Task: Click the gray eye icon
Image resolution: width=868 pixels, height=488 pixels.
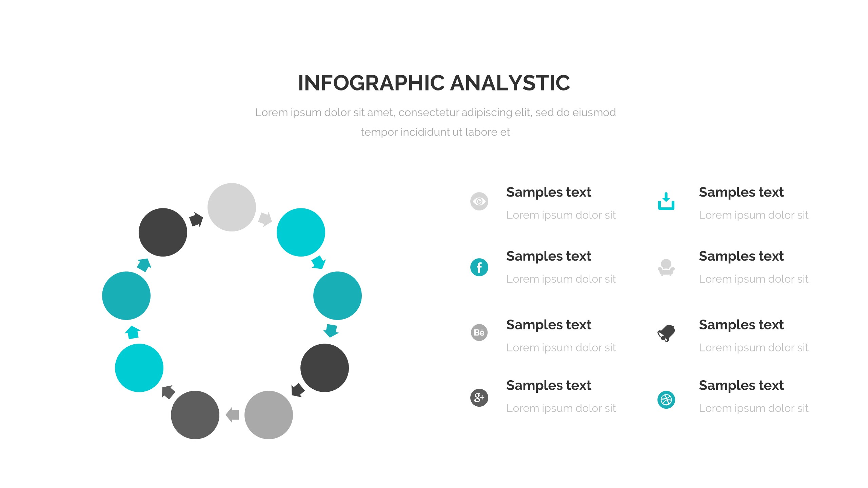Action: pos(479,201)
